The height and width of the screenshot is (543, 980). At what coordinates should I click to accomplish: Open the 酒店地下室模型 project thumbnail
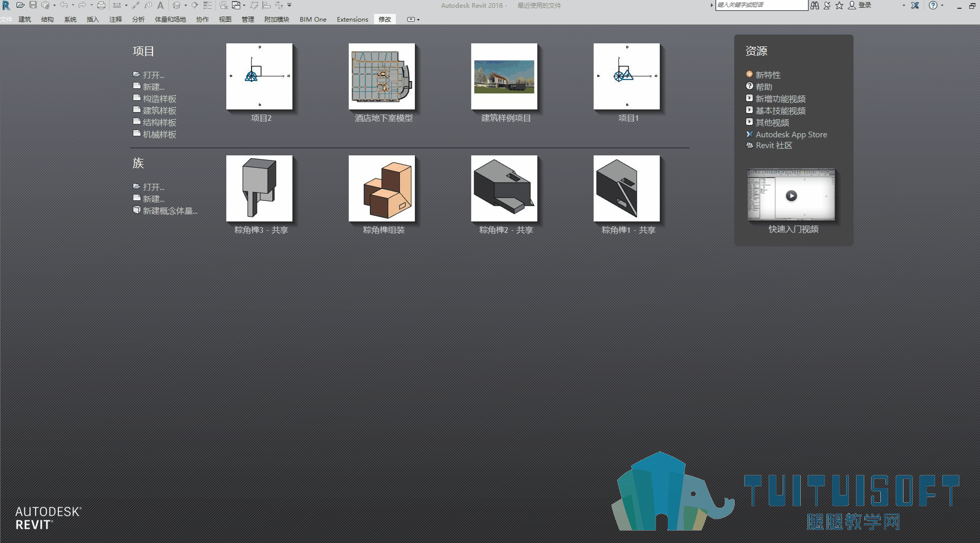[382, 76]
